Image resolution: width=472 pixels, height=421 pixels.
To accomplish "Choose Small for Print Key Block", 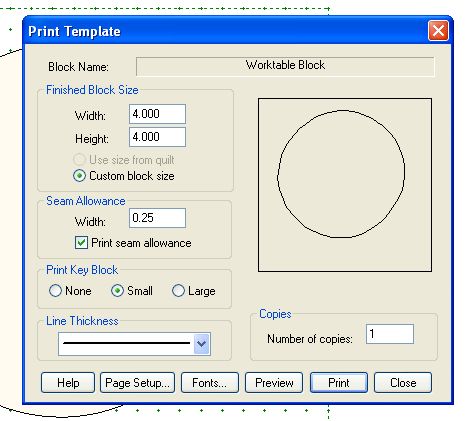I will pos(117,291).
